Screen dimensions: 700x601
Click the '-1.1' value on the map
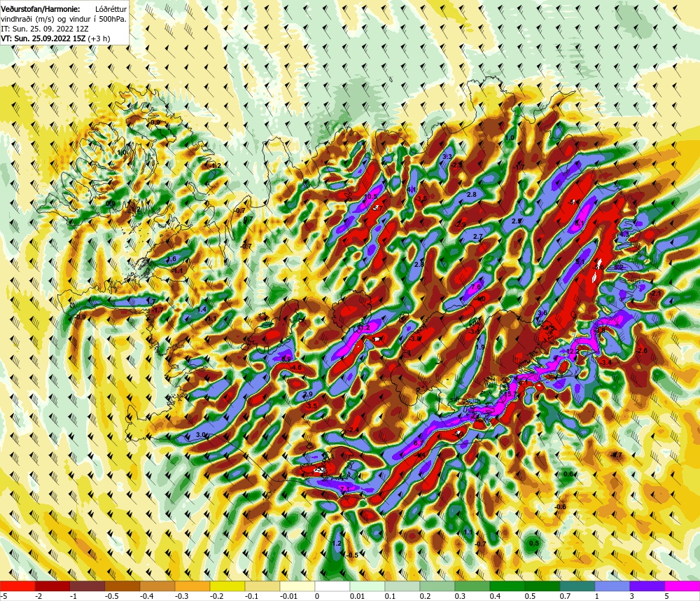[178, 271]
